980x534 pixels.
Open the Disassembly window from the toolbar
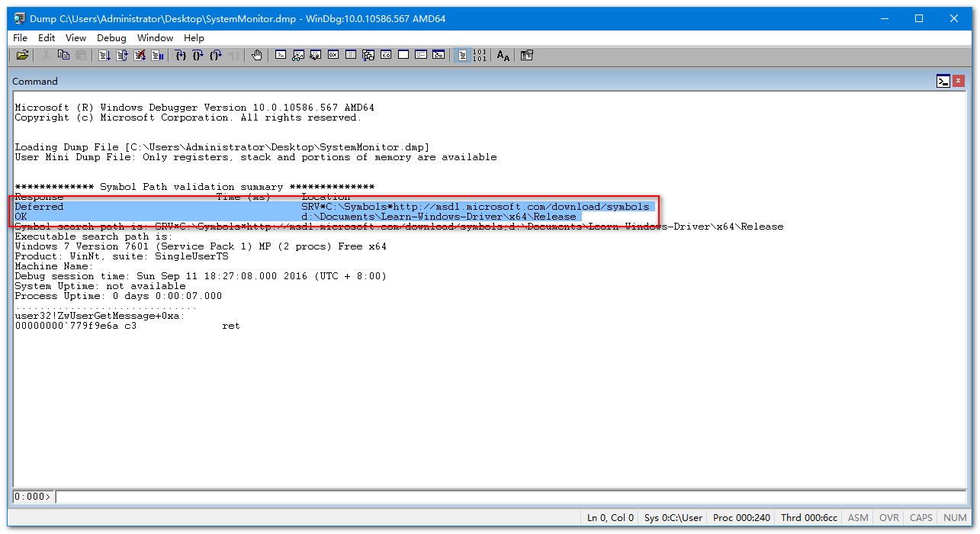click(x=386, y=55)
